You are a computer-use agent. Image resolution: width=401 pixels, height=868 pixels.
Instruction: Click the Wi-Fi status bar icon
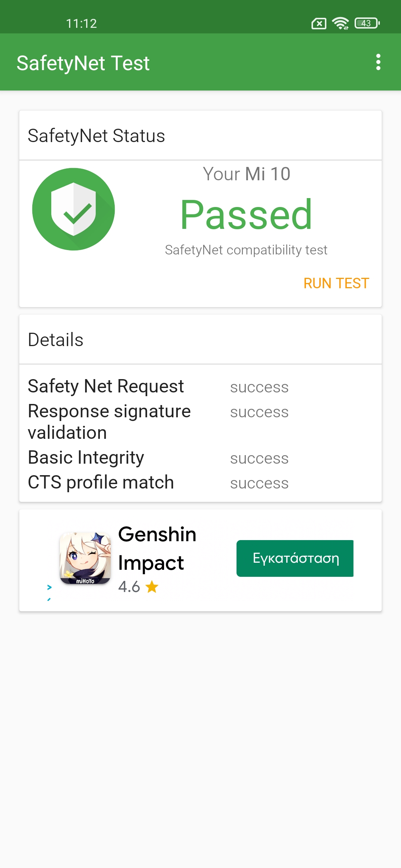pyautogui.click(x=340, y=23)
